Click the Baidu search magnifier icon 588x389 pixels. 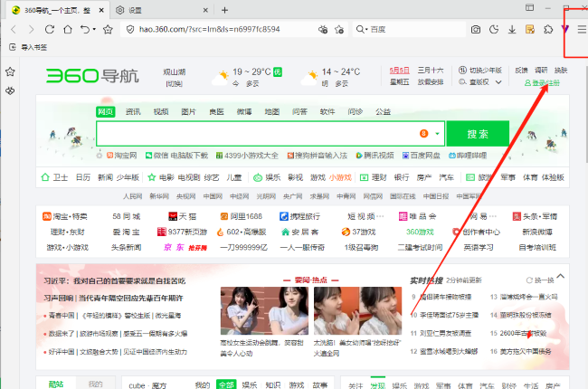pos(360,29)
